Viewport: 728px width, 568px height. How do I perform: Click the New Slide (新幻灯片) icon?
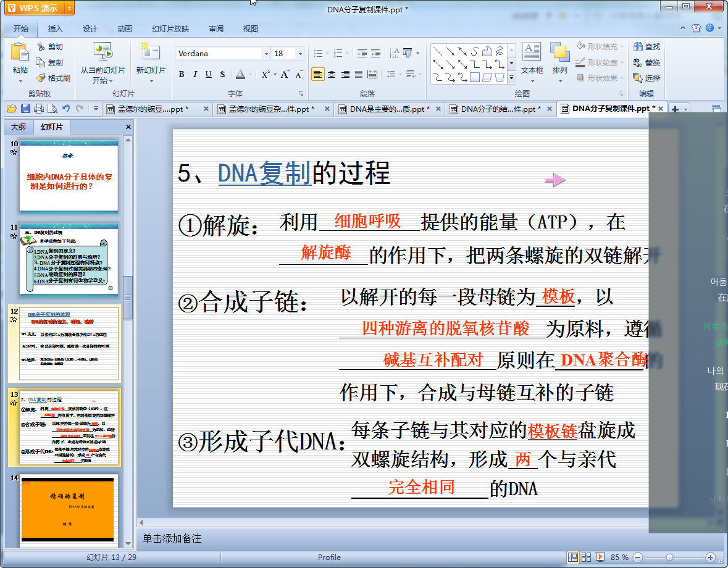pyautogui.click(x=151, y=52)
